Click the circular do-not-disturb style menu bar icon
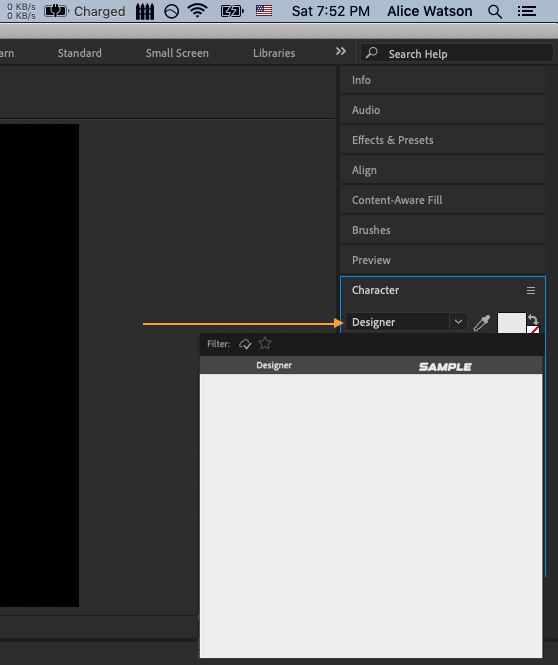This screenshot has width=558, height=665. pos(171,11)
